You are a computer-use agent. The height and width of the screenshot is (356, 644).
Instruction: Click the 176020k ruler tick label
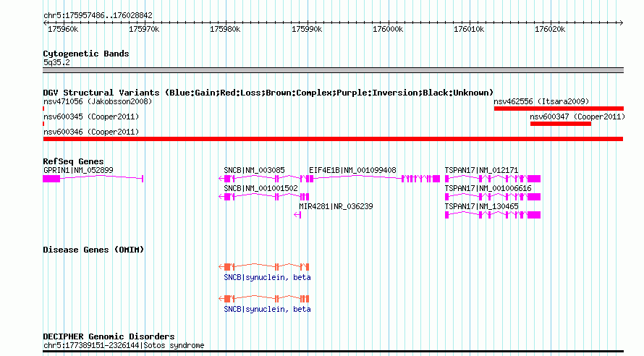(549, 29)
